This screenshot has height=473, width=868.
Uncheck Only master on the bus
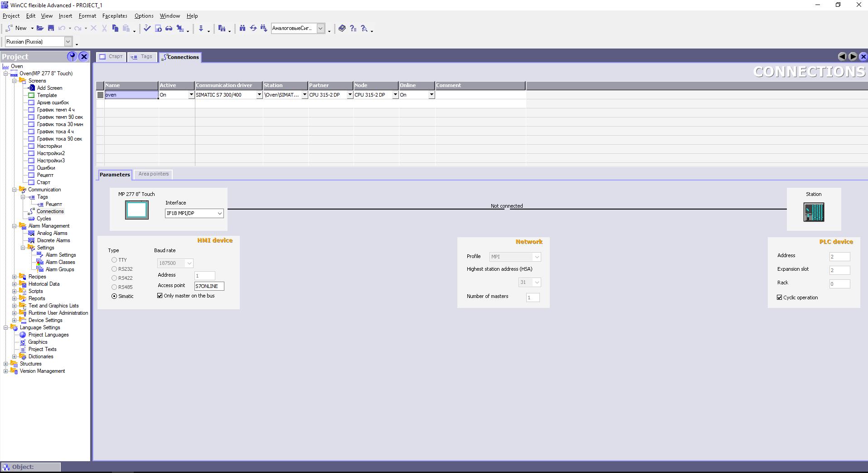160,296
